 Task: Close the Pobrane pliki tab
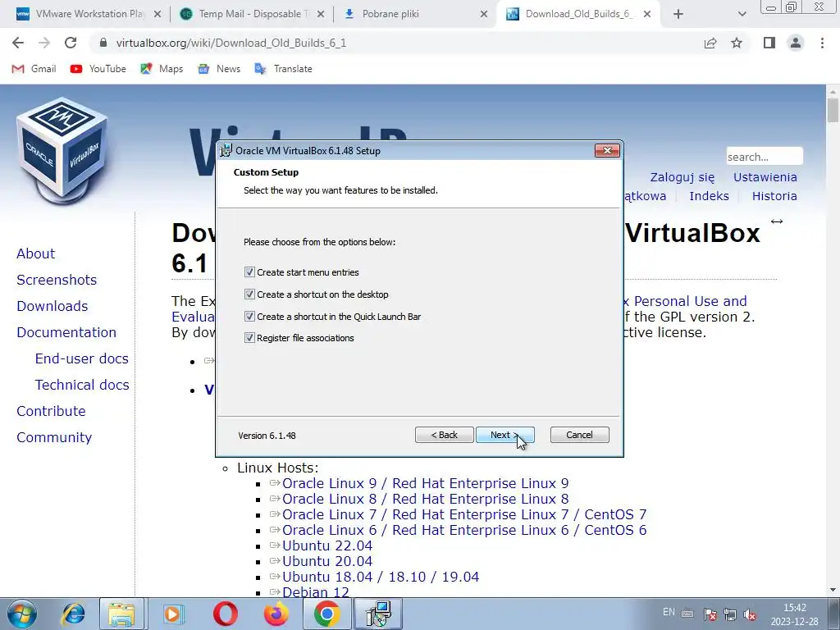484,14
